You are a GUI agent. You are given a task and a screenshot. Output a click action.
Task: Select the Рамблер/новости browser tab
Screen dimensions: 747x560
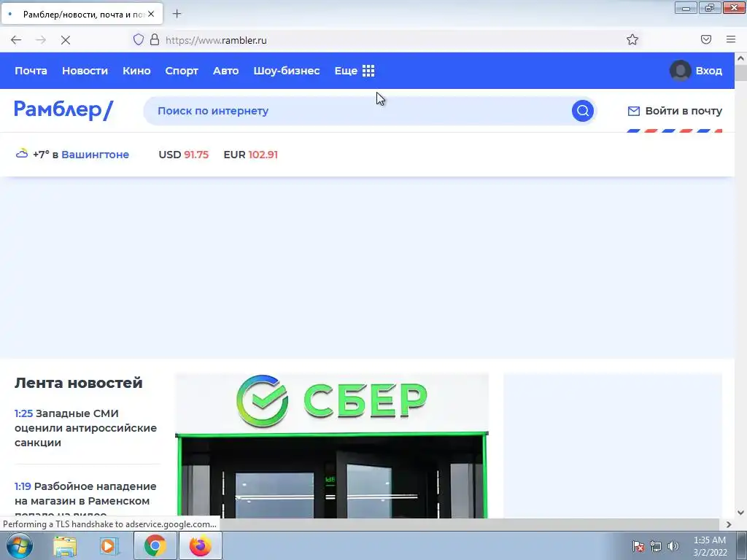[82, 15]
